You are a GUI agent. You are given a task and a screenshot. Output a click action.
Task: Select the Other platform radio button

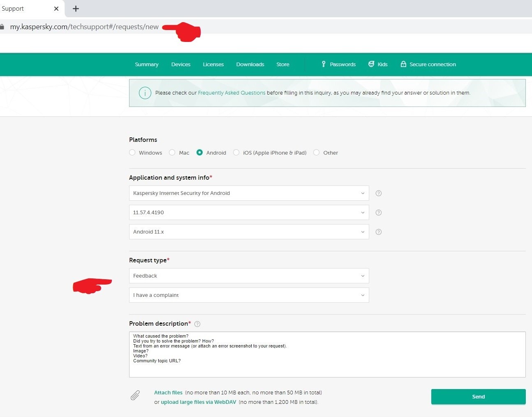click(317, 153)
